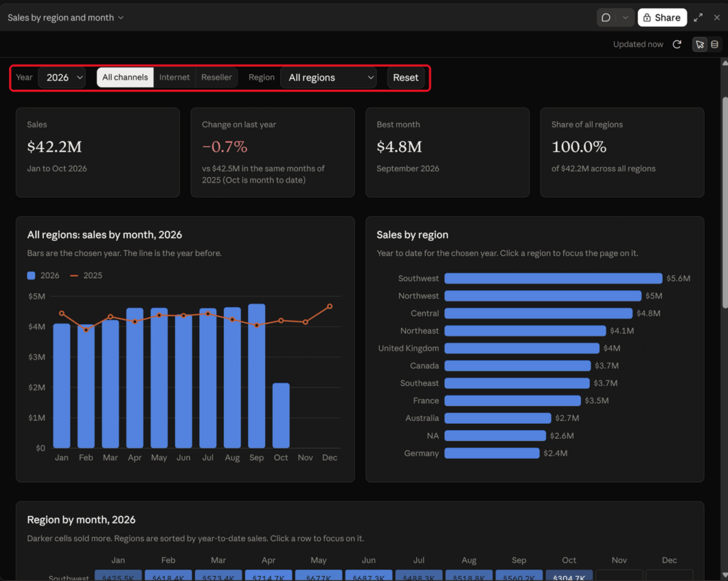Toggle the 2025 legend line swatch

click(74, 275)
